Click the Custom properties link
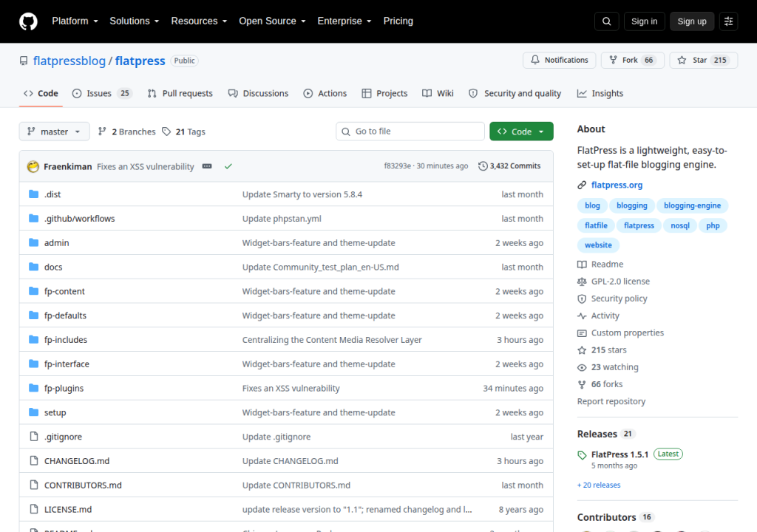The height and width of the screenshot is (532, 757). [x=627, y=332]
